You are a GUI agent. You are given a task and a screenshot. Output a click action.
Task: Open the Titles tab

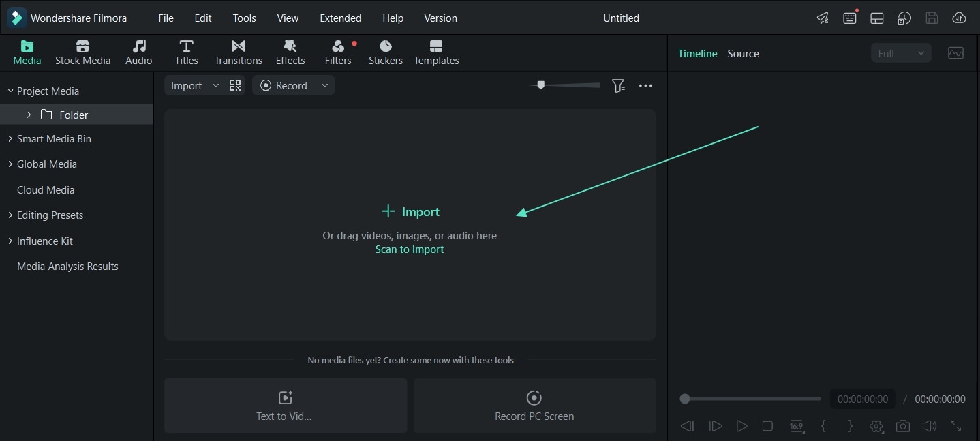pyautogui.click(x=186, y=52)
